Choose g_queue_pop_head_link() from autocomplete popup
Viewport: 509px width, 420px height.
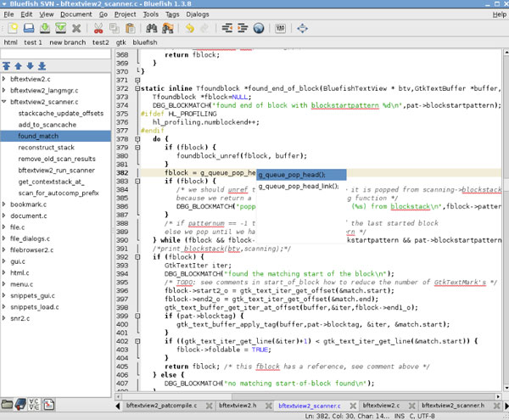[298, 186]
